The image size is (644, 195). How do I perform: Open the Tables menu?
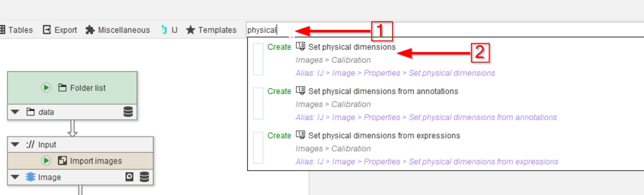(16, 30)
